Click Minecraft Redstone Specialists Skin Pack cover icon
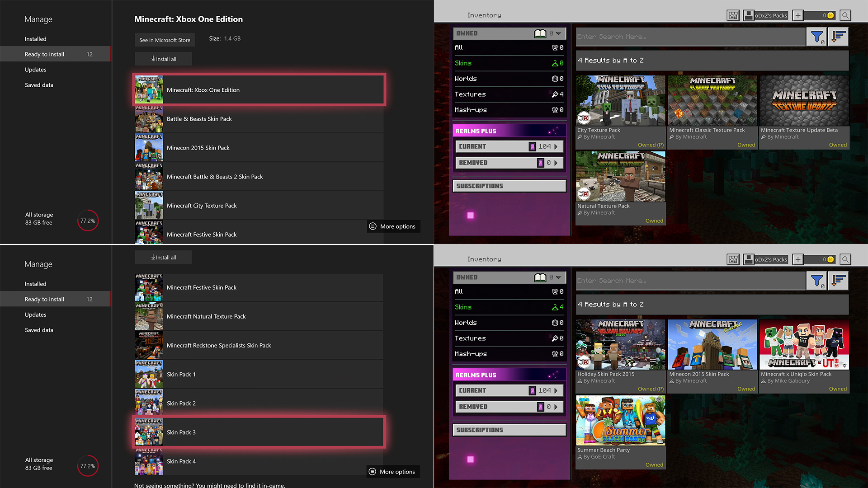 coord(149,346)
